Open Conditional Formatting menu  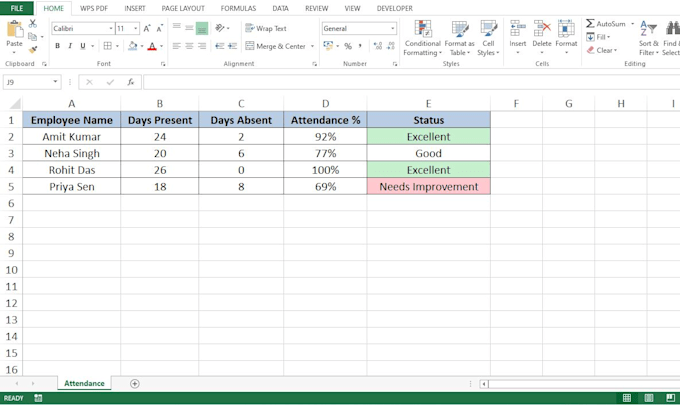[422, 38]
